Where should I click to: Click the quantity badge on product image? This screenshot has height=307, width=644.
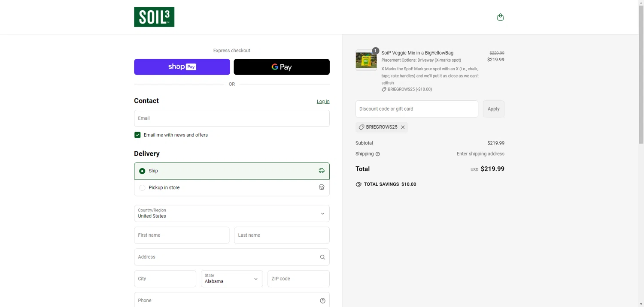pyautogui.click(x=375, y=51)
